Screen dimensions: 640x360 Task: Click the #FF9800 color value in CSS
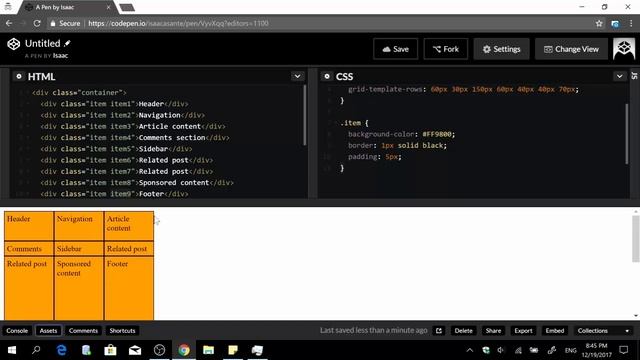click(437, 134)
